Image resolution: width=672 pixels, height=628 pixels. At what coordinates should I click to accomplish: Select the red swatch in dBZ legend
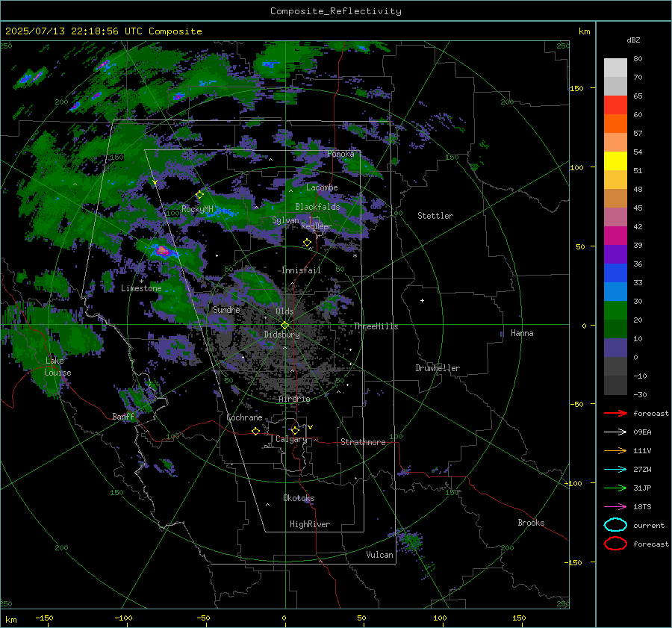[x=615, y=105]
